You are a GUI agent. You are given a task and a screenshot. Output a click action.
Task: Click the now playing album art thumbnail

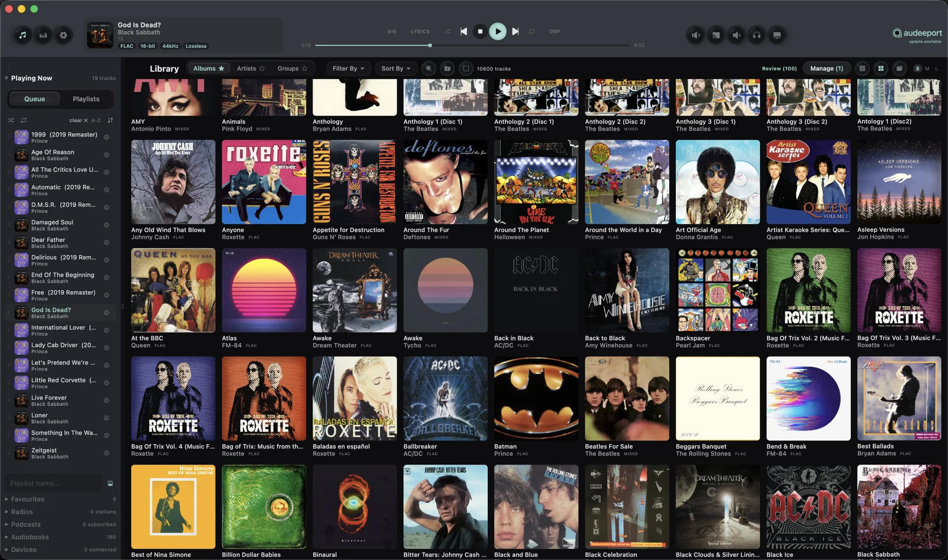100,35
